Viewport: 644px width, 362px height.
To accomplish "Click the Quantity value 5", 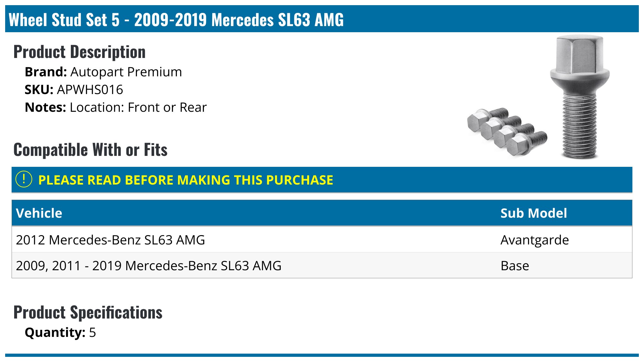I will click(x=92, y=333).
